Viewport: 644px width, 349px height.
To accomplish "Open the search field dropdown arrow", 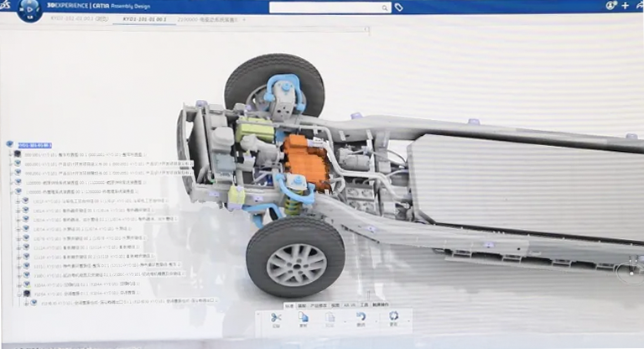I will coord(385,7).
